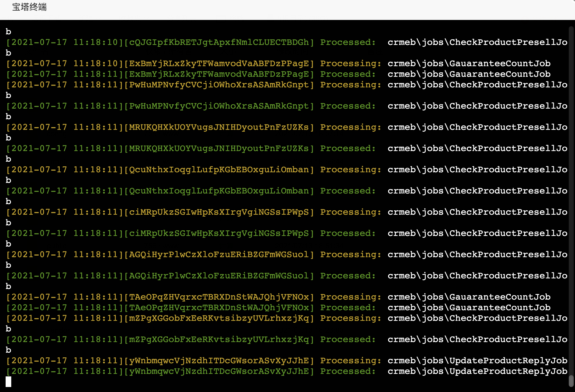575x392 pixels.
Task: Click Processed status on mZPgXGGobFxE line
Action: (348, 340)
